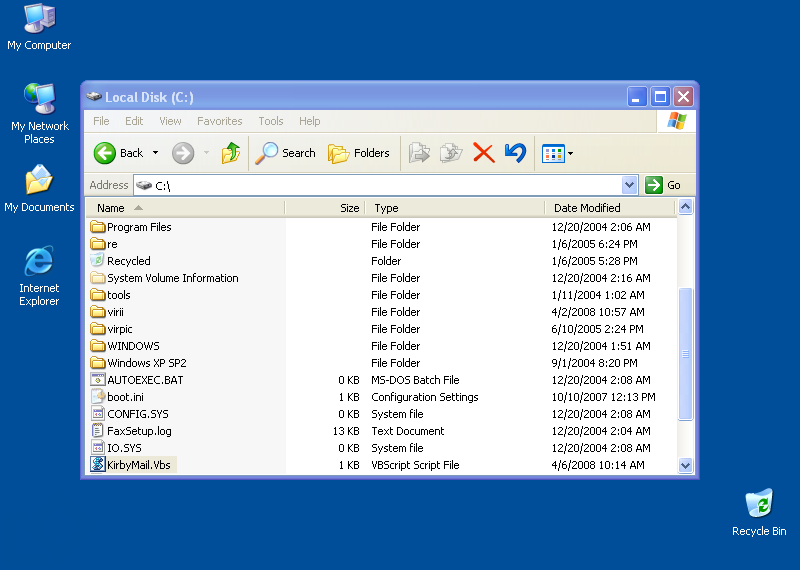Select the re folder icon
The image size is (800, 570).
pyautogui.click(x=97, y=244)
